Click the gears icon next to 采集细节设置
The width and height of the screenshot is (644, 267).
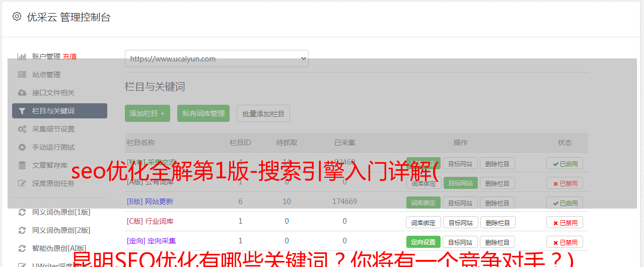(x=22, y=129)
